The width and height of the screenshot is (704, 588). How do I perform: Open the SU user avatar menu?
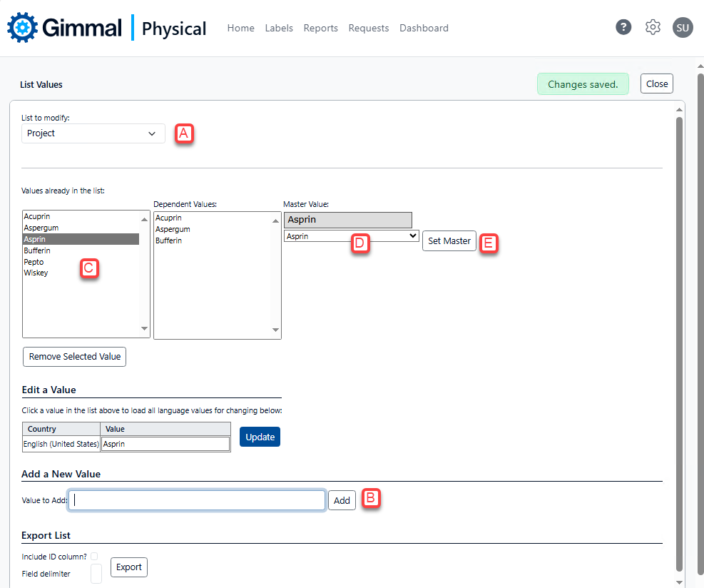(683, 28)
